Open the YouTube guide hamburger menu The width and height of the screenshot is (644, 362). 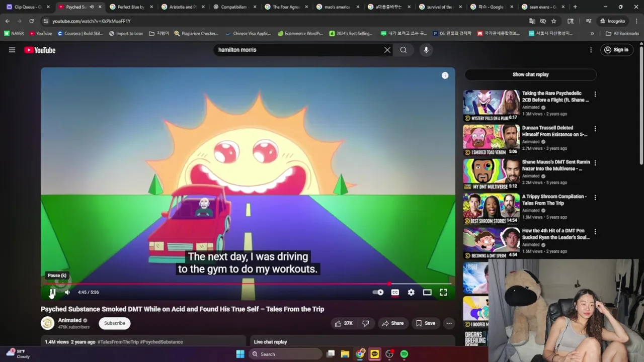pyautogui.click(x=12, y=50)
